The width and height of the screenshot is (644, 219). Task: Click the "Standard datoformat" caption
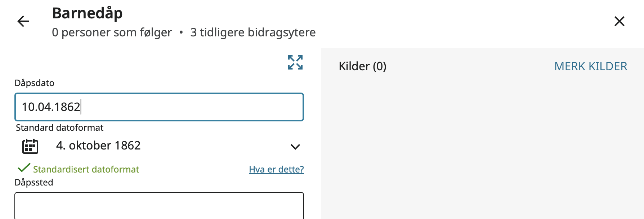tap(59, 128)
